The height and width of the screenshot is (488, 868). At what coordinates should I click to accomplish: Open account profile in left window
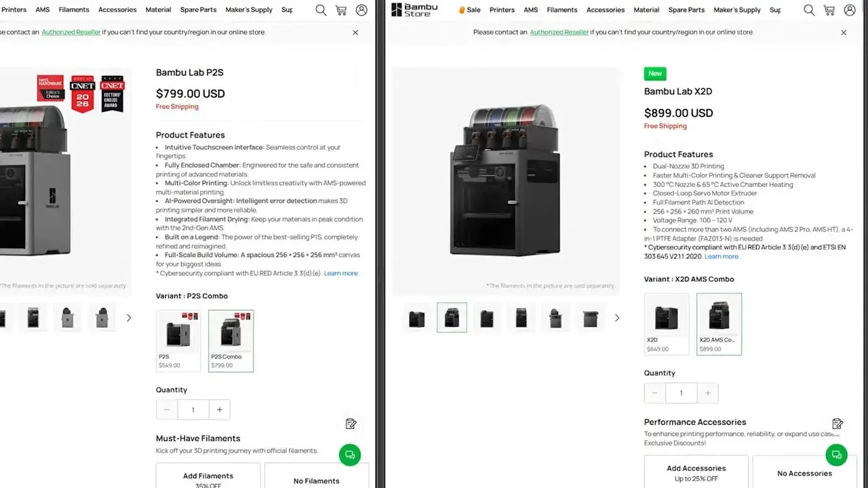(x=361, y=10)
